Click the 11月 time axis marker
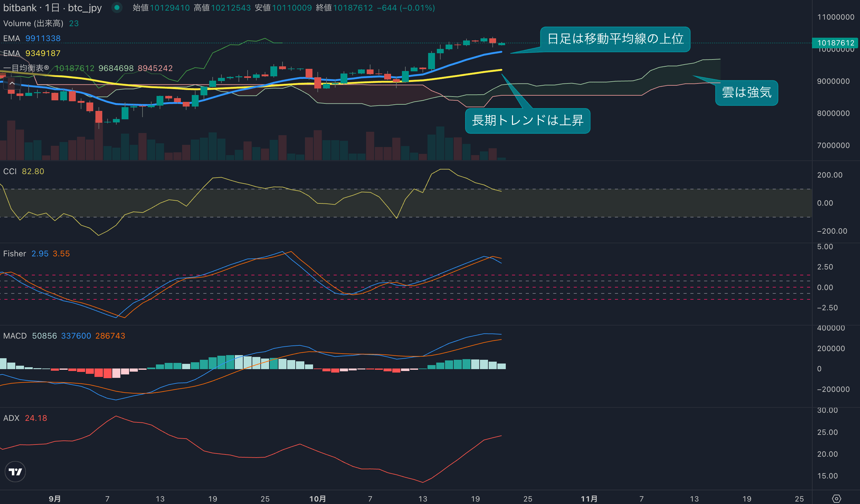Viewport: 860px width, 504px height. click(x=589, y=498)
